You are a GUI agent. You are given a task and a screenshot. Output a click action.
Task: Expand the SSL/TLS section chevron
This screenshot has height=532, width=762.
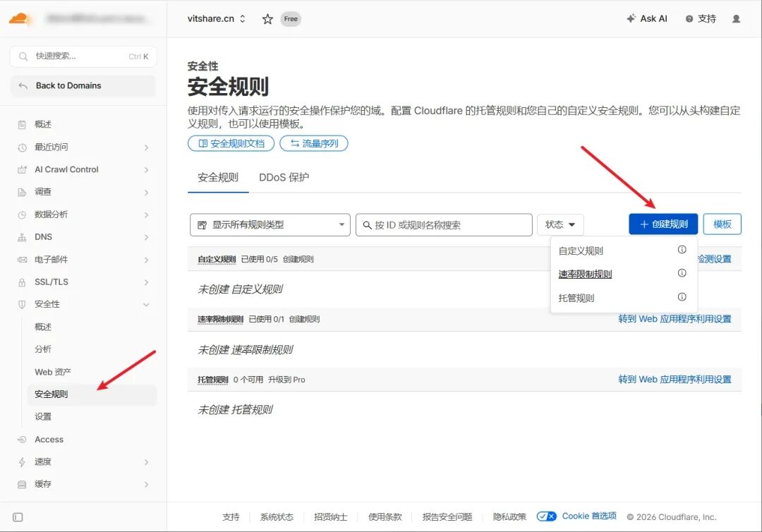coord(146,282)
